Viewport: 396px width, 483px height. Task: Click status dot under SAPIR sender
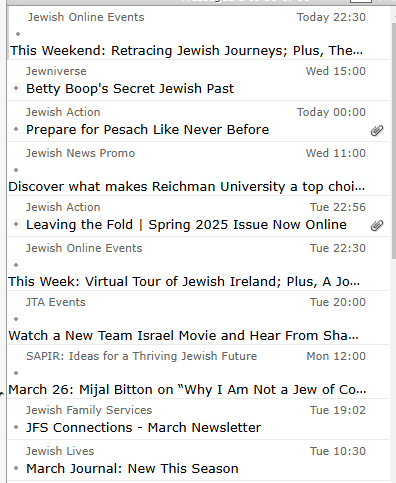[16, 373]
